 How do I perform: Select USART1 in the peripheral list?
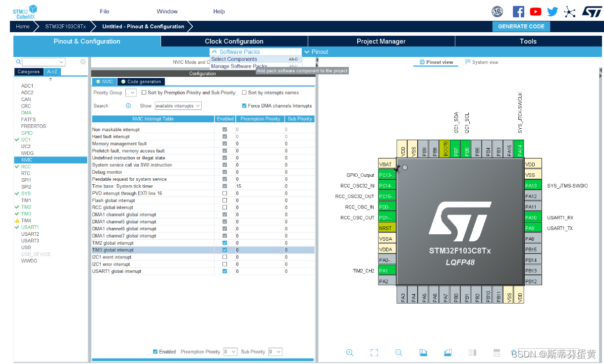pyautogui.click(x=30, y=227)
